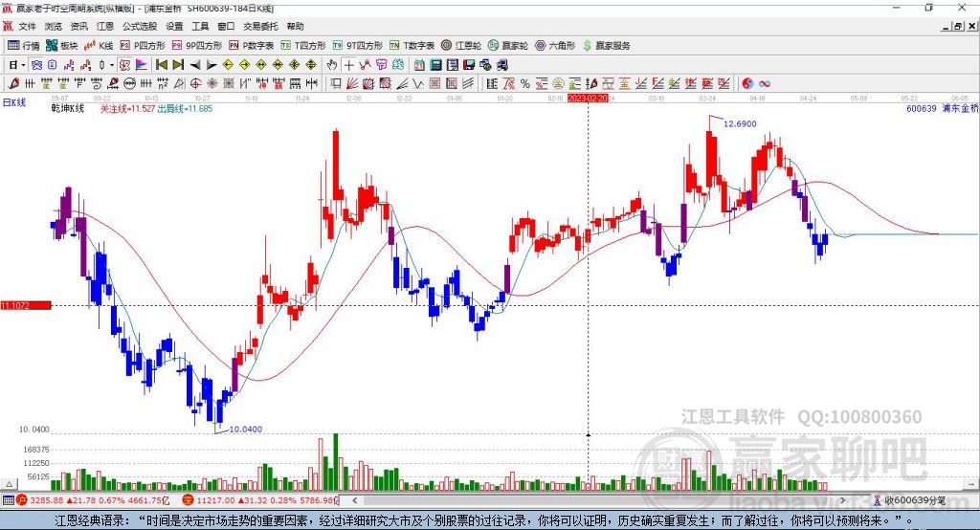Screen dimensions: 980x530
Task: Open the 工具 menu
Action: point(200,26)
